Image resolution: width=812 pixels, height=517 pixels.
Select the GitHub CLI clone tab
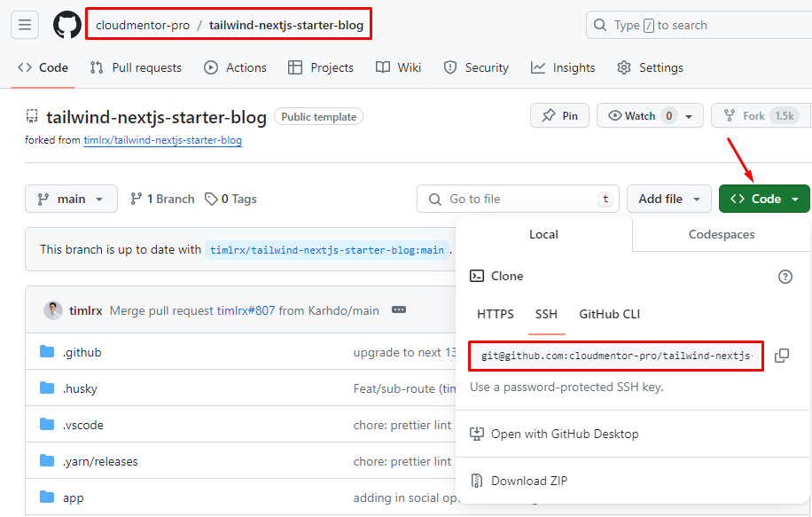click(609, 314)
